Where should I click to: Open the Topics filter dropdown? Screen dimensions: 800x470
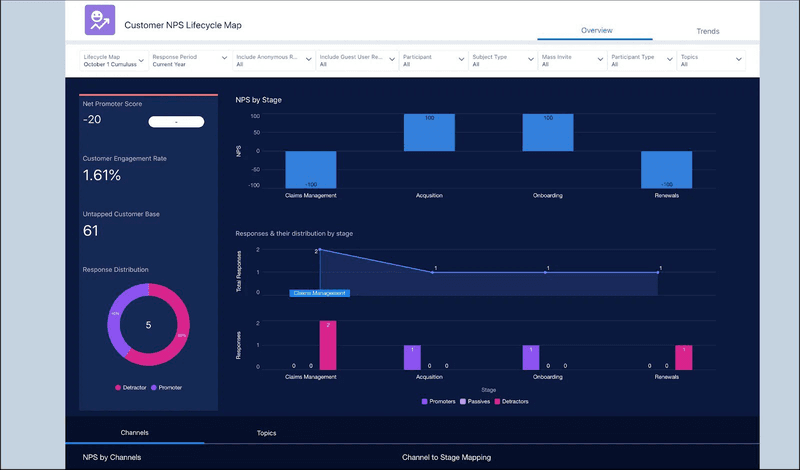[x=711, y=60]
